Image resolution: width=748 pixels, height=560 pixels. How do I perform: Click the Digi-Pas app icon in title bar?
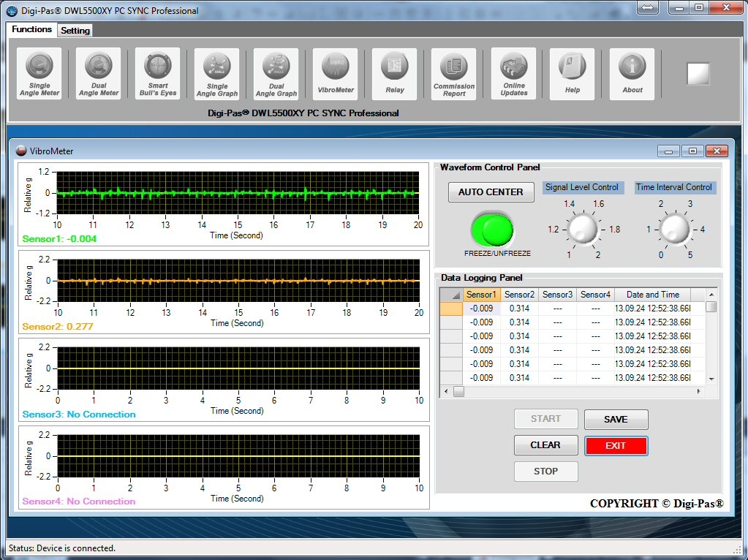[x=12, y=10]
